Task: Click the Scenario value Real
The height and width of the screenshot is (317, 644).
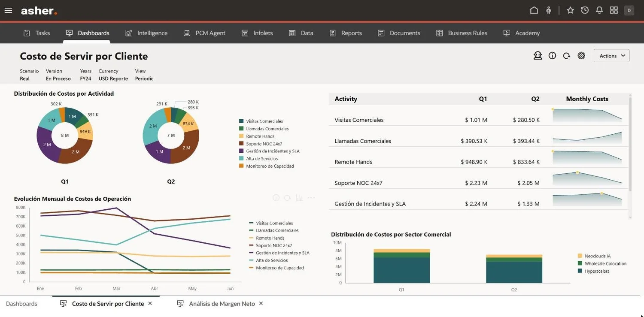Action: [x=24, y=78]
